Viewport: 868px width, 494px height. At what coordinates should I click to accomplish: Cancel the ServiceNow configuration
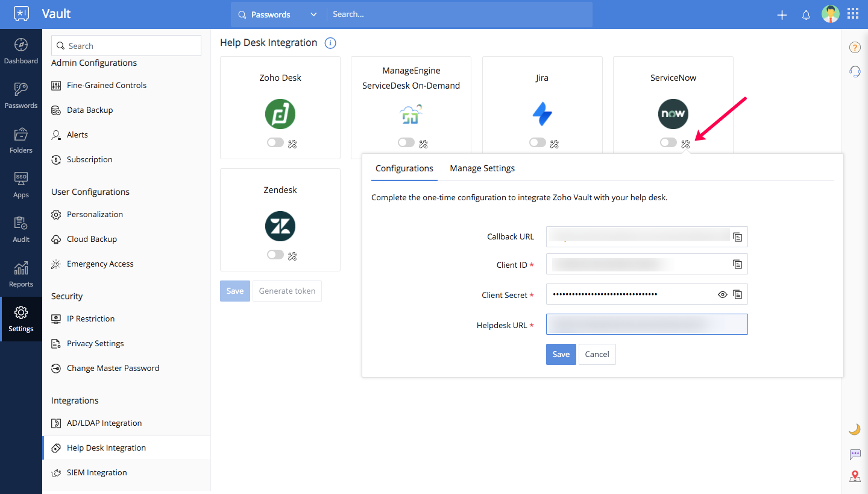(x=597, y=354)
